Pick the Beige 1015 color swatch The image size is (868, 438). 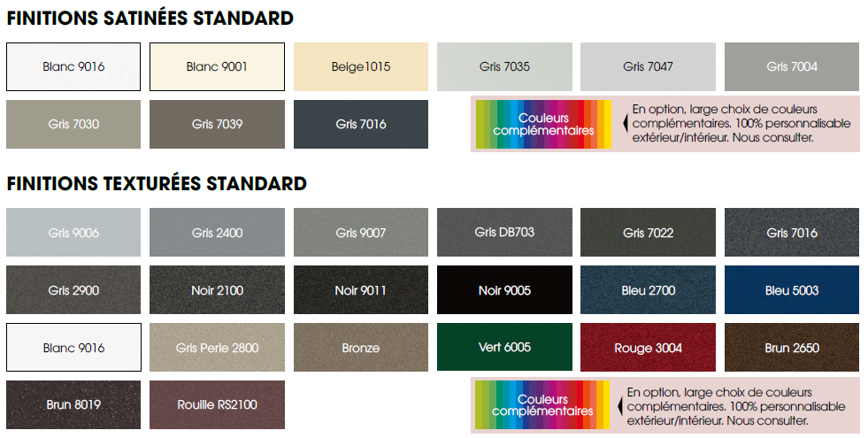pyautogui.click(x=361, y=66)
